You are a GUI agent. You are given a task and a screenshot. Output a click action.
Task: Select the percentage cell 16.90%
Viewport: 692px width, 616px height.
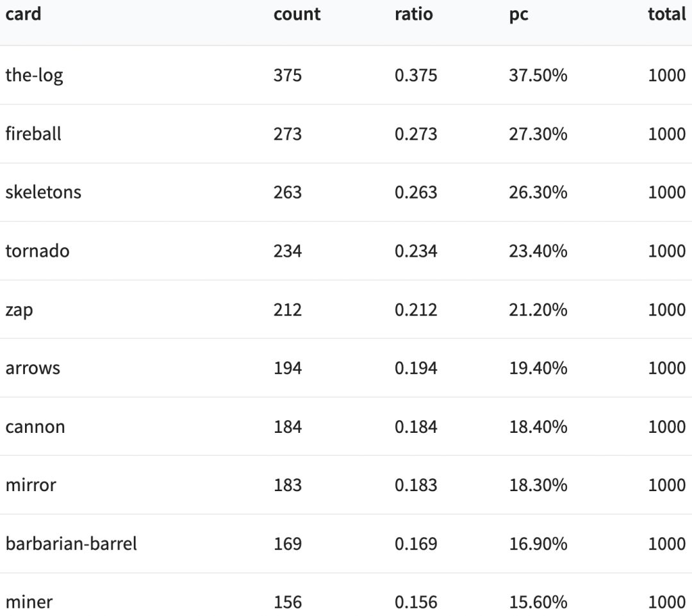pos(538,544)
